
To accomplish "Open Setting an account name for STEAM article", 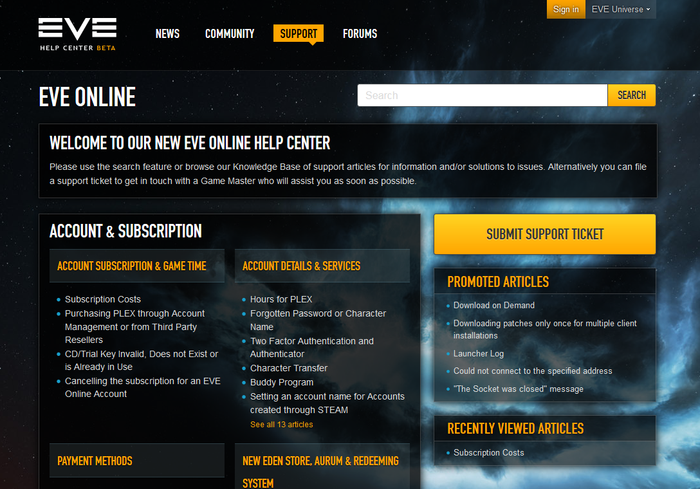I will tap(327, 403).
